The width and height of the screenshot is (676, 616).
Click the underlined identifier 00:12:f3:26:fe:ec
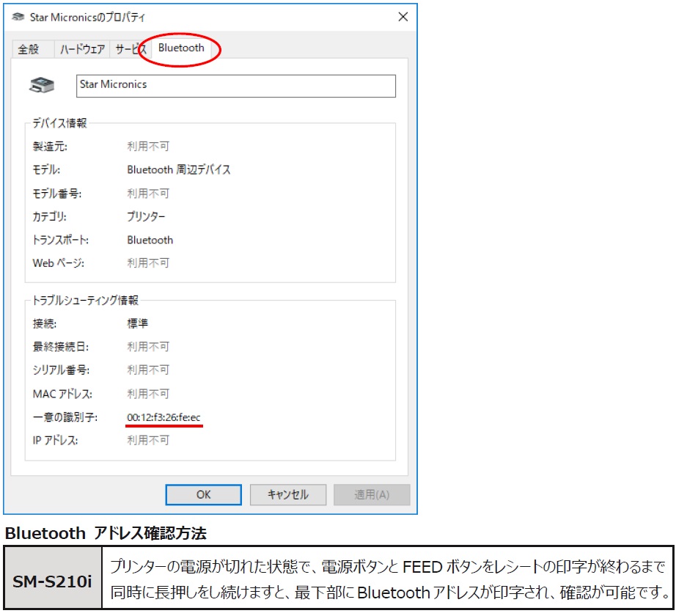(165, 416)
